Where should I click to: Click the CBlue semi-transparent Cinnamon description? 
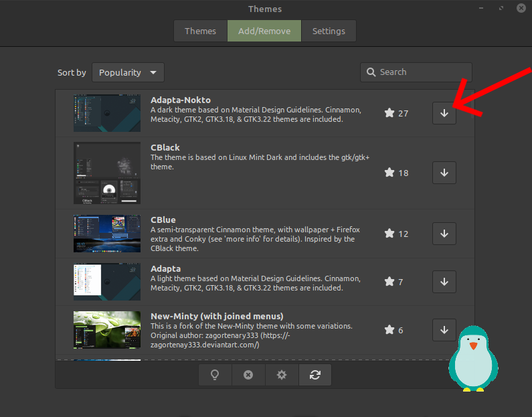coord(255,239)
